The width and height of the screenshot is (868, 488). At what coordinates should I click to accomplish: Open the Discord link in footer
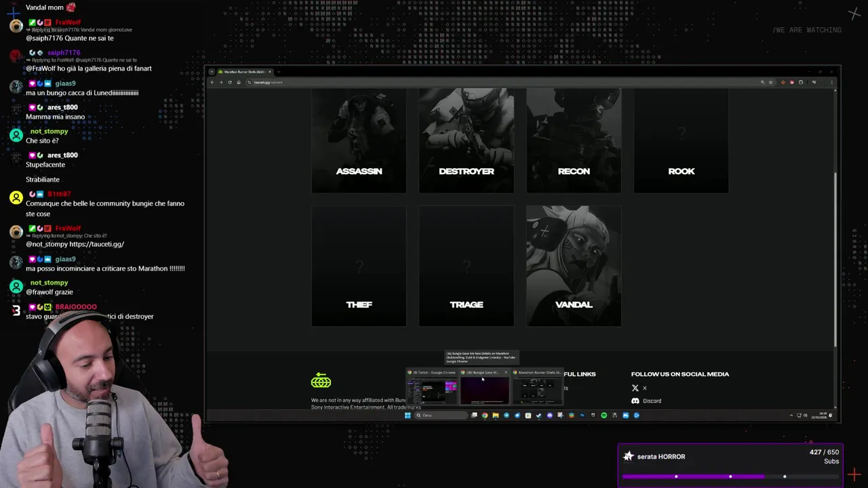[x=652, y=401]
